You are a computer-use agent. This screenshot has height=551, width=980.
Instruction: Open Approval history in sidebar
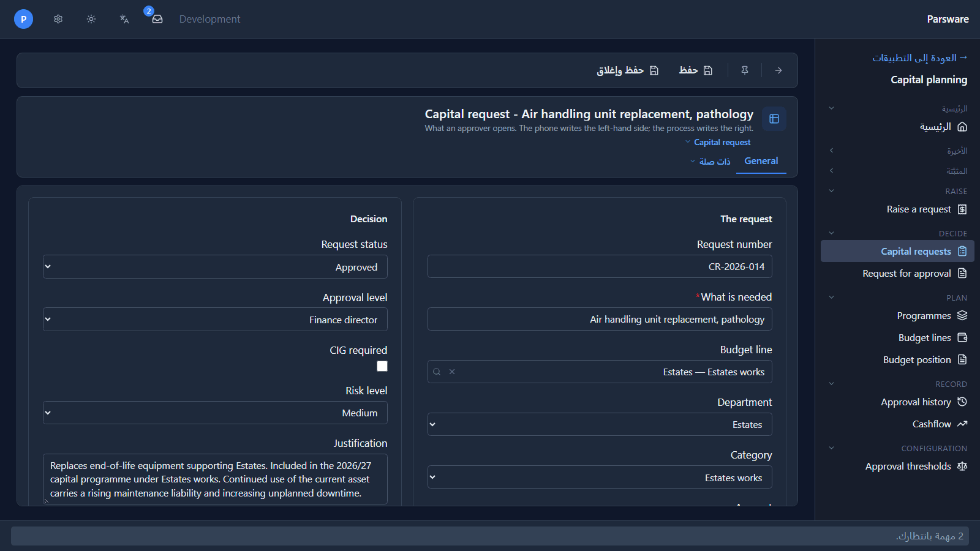[x=897, y=402]
